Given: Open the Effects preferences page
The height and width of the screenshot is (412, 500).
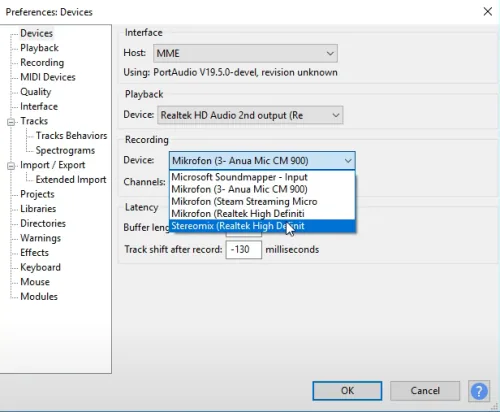Looking at the screenshot, I should coord(34,253).
